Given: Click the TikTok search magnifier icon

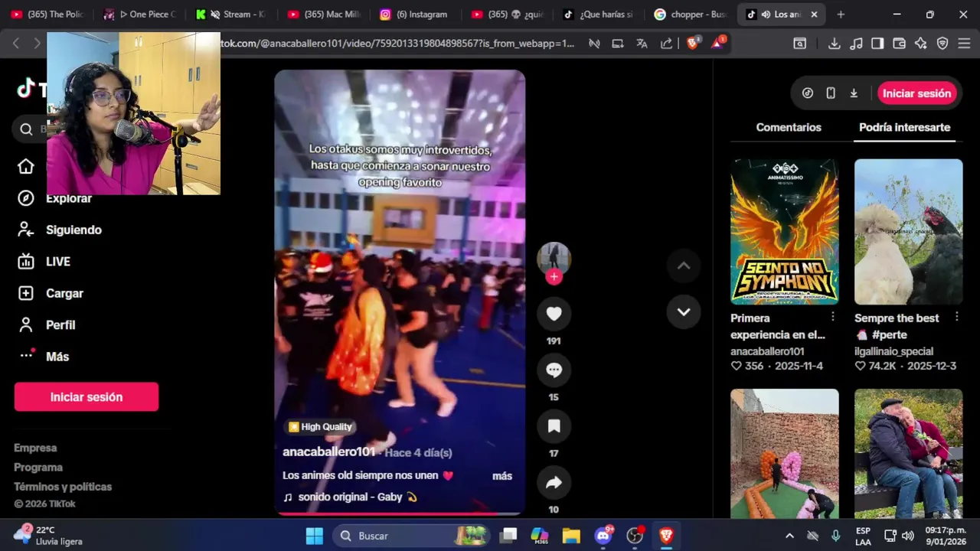Looking at the screenshot, I should click(x=26, y=129).
